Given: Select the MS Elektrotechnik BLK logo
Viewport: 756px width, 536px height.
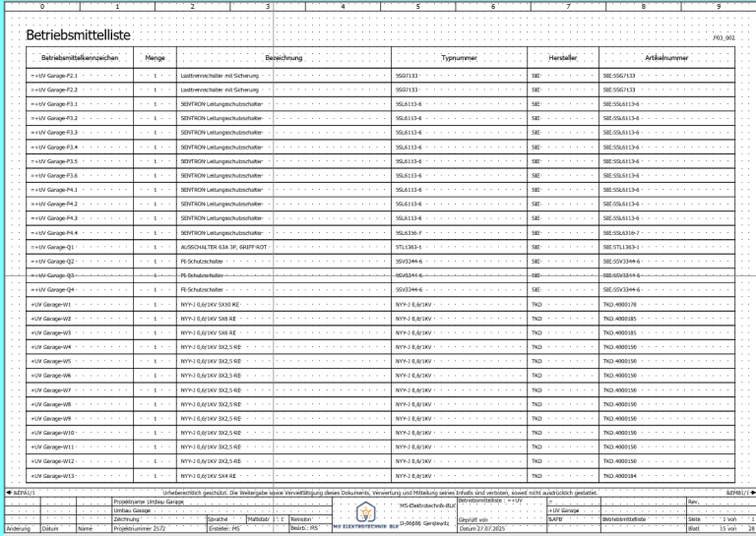Looking at the screenshot, I should click(366, 516).
